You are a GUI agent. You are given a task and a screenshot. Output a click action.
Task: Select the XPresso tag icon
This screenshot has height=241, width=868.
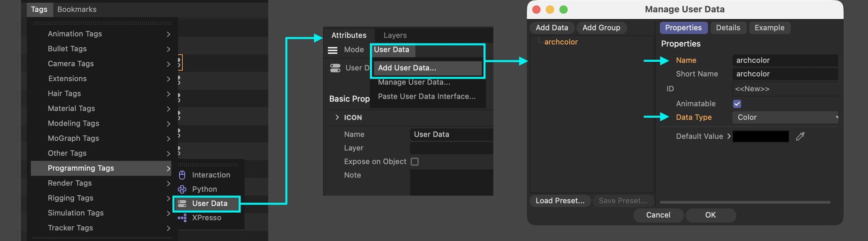(x=182, y=218)
